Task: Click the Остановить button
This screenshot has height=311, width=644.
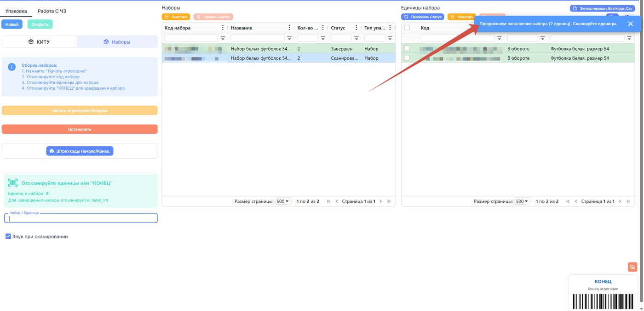Action: tap(80, 129)
